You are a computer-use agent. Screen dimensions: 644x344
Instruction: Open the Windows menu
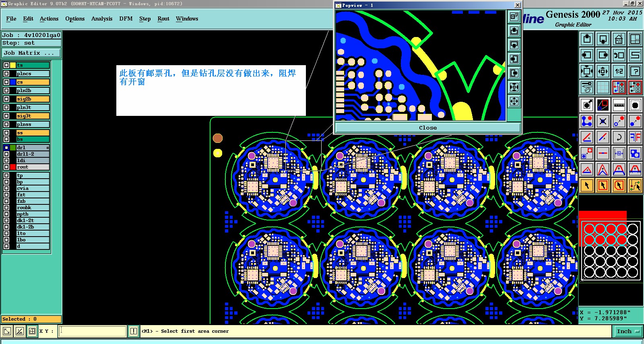(x=187, y=19)
